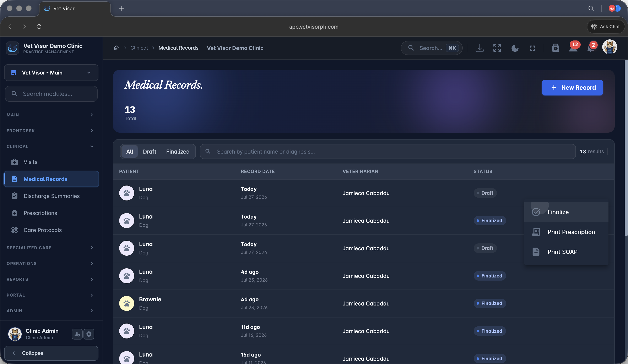Viewport: 628px width, 364px height.
Task: Expand the REPORTS sidebar section
Action: coord(50,279)
